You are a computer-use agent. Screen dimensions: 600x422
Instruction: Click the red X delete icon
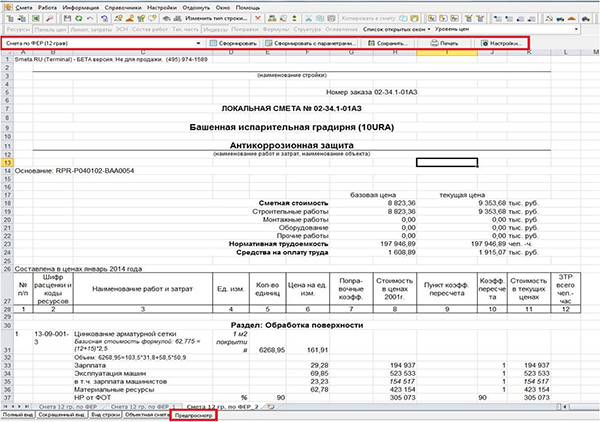pyautogui.click(x=258, y=18)
